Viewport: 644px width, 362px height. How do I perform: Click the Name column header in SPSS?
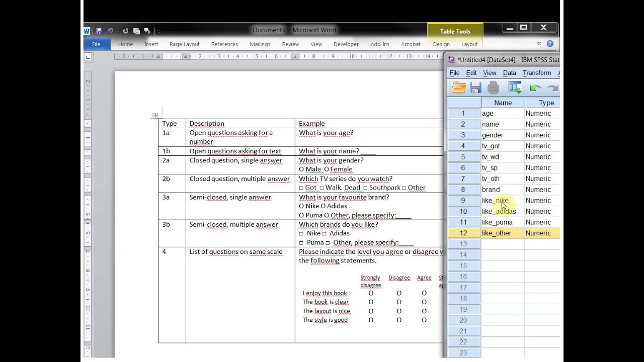[x=503, y=103]
